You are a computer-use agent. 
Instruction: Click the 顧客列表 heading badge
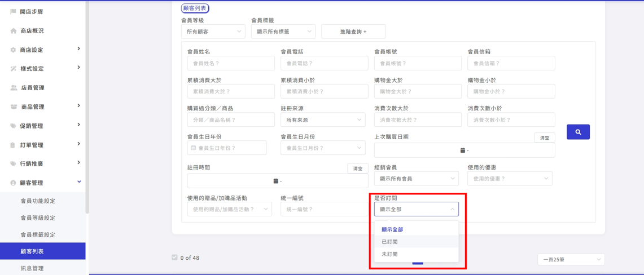tap(195, 8)
